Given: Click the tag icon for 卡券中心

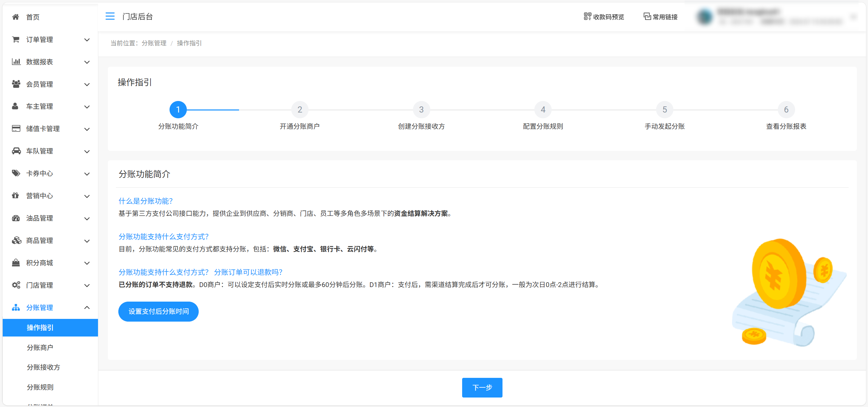Looking at the screenshot, I should 16,173.
